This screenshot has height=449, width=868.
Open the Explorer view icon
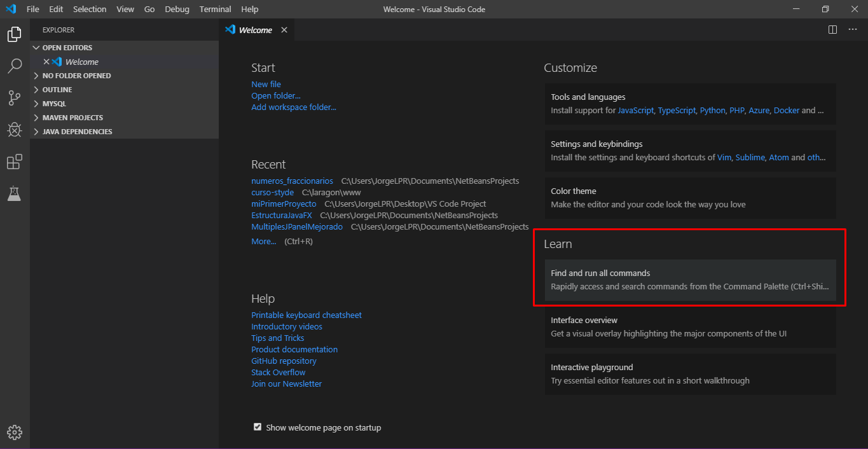[x=14, y=34]
